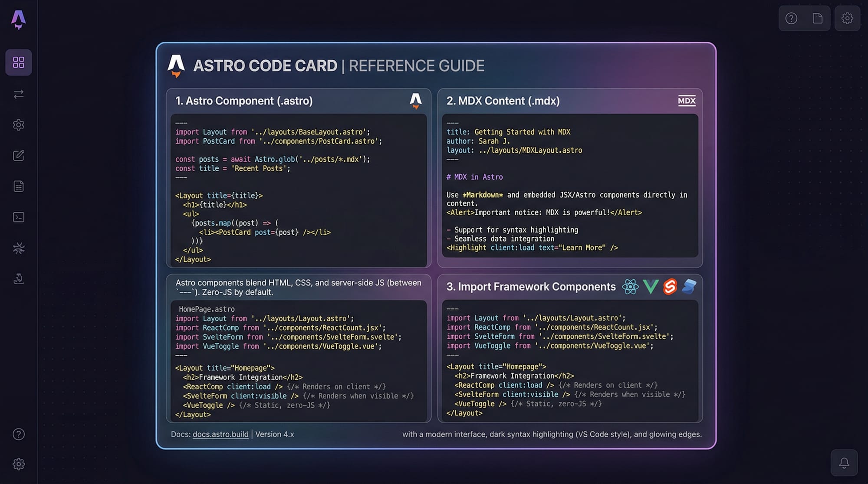Open sidebar upper settings gear icon
Image resolution: width=868 pixels, height=484 pixels.
coord(19,125)
